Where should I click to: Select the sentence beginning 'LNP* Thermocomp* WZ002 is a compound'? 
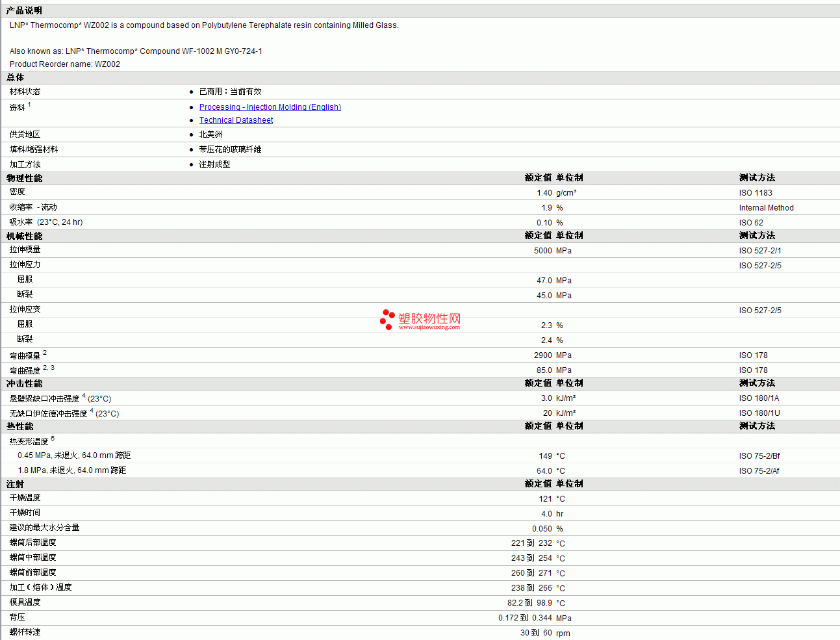pyautogui.click(x=204, y=25)
